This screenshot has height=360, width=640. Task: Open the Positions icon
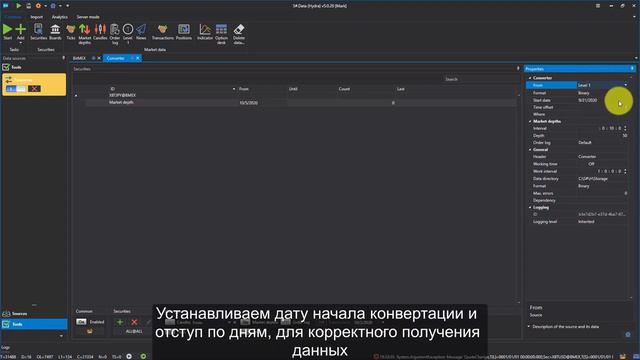tap(184, 29)
